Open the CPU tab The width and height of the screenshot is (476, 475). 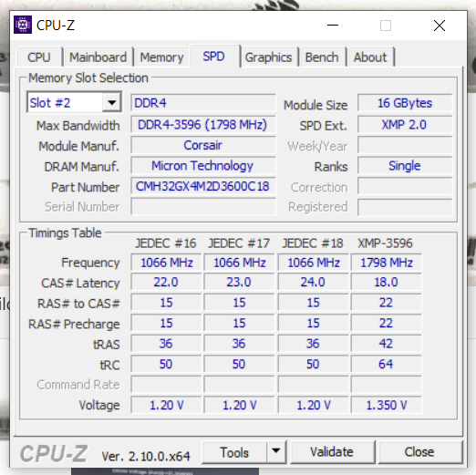[39, 57]
